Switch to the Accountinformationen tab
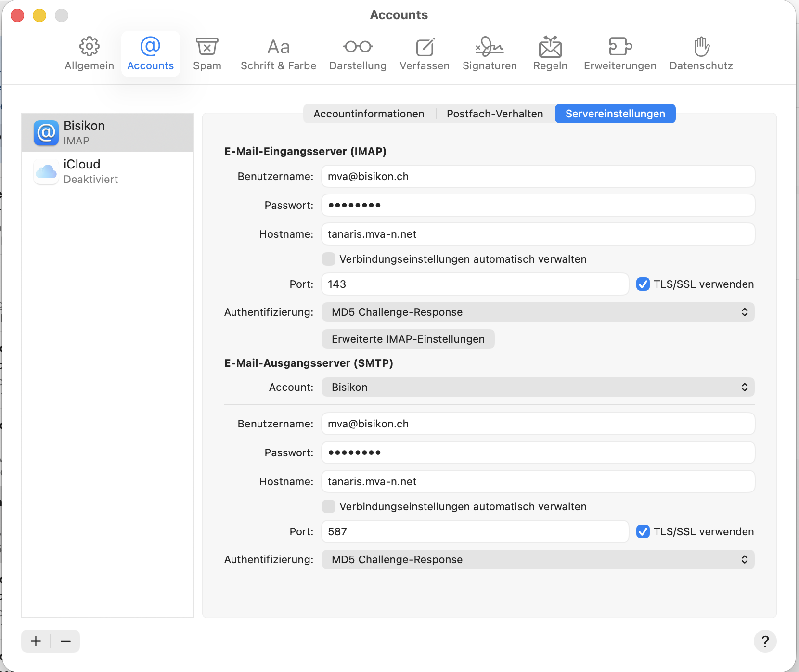The image size is (799, 672). coord(369,114)
